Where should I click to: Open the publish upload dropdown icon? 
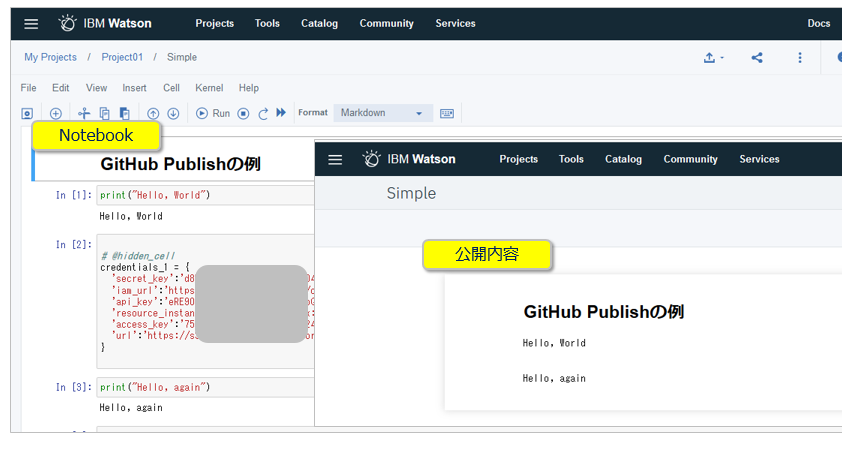tap(714, 57)
